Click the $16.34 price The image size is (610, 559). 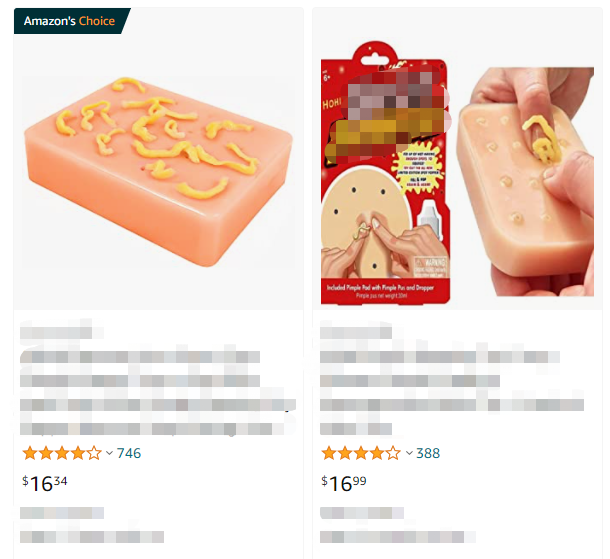[45, 484]
